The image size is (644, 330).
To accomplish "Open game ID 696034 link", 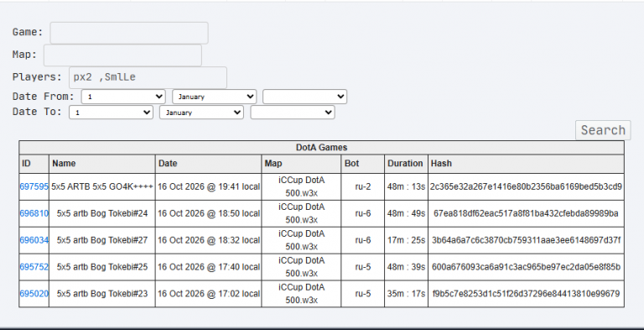I will point(34,240).
